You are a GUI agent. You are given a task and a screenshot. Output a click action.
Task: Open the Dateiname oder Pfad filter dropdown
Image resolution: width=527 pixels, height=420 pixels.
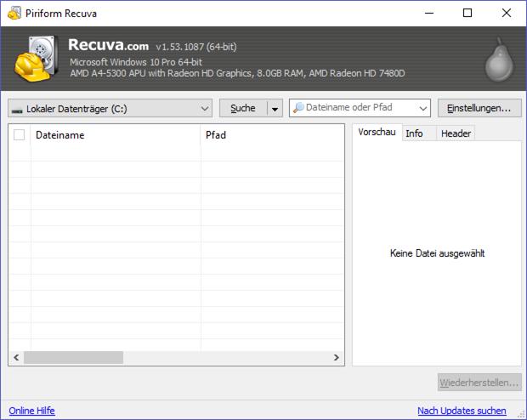423,108
